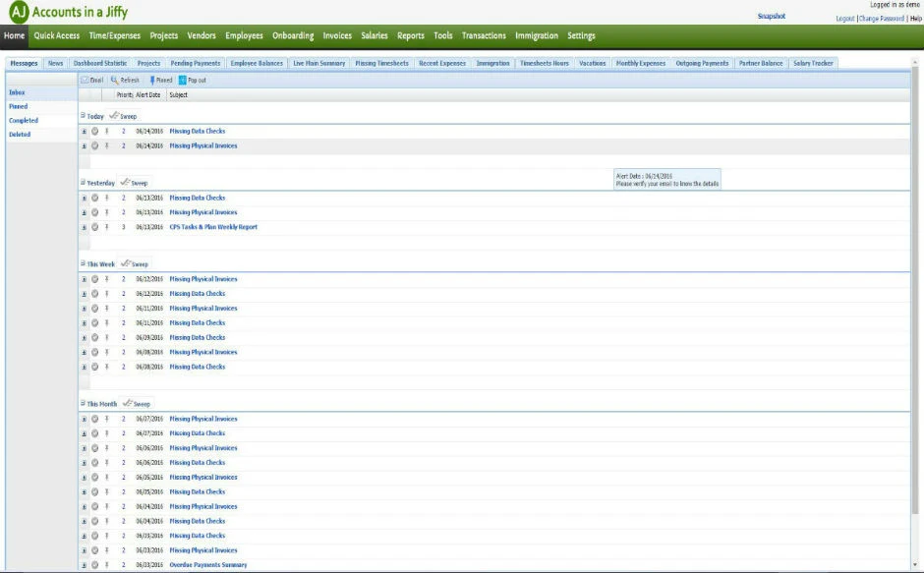Click the Sweep checkmark icon for This Week
Image resolution: width=924 pixels, height=573 pixels.
coord(126,263)
